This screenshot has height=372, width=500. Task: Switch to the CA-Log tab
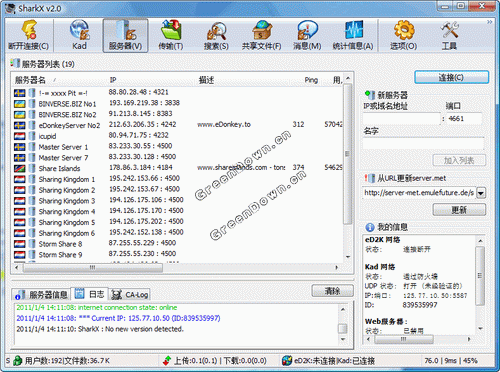click(x=129, y=295)
